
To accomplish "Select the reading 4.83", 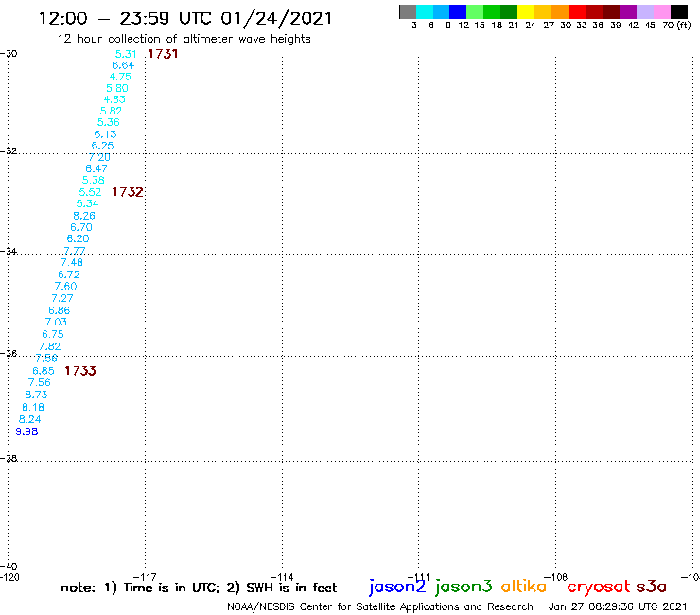I will click(x=114, y=99).
